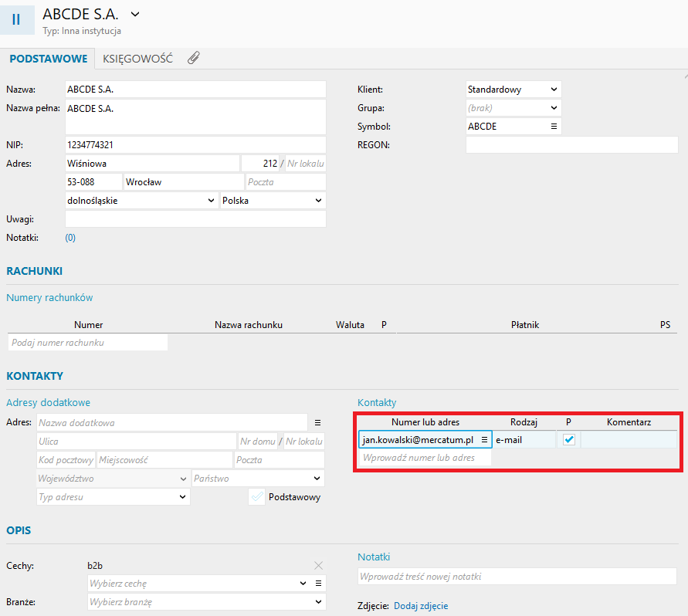This screenshot has width=688, height=616.
Task: Click the list icon beside additional address name
Action: [x=317, y=423]
